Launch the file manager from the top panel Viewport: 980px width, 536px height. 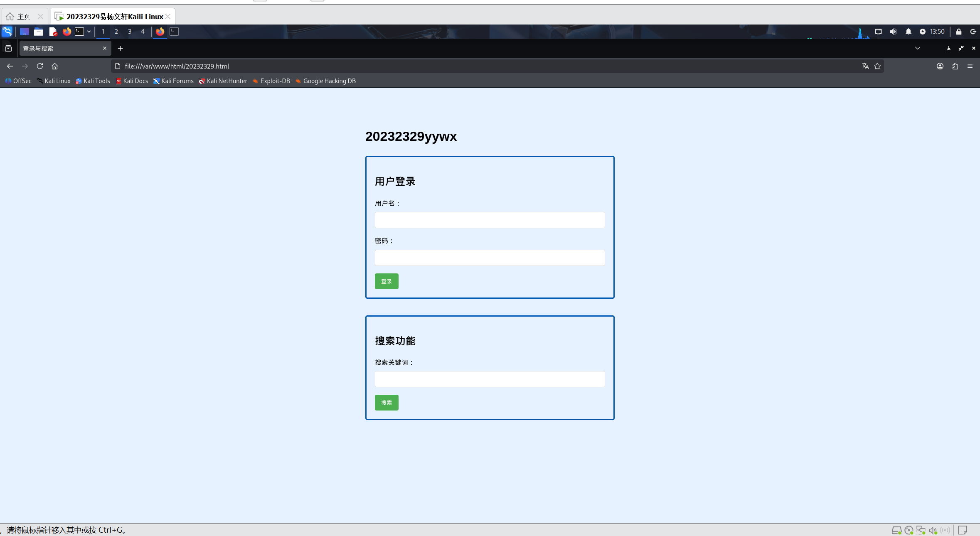click(x=38, y=32)
